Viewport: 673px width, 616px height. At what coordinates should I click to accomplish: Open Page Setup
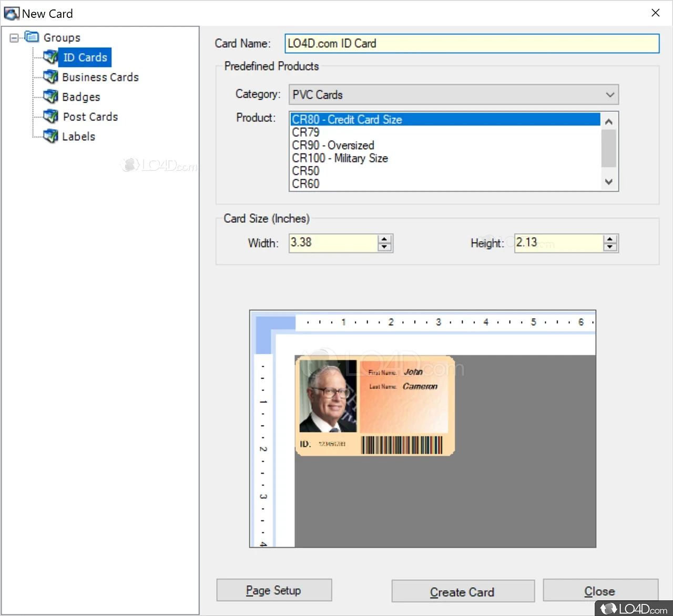coord(274,590)
